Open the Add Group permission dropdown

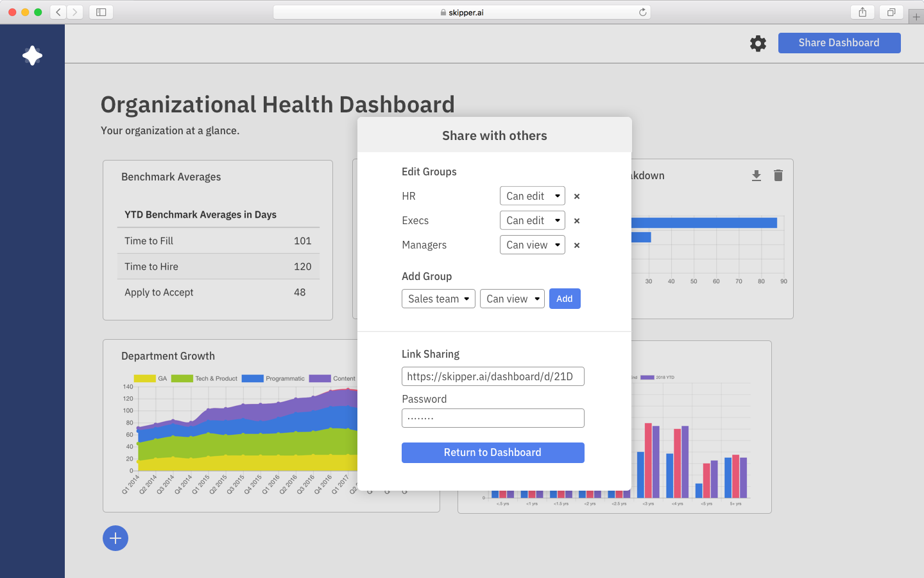512,299
